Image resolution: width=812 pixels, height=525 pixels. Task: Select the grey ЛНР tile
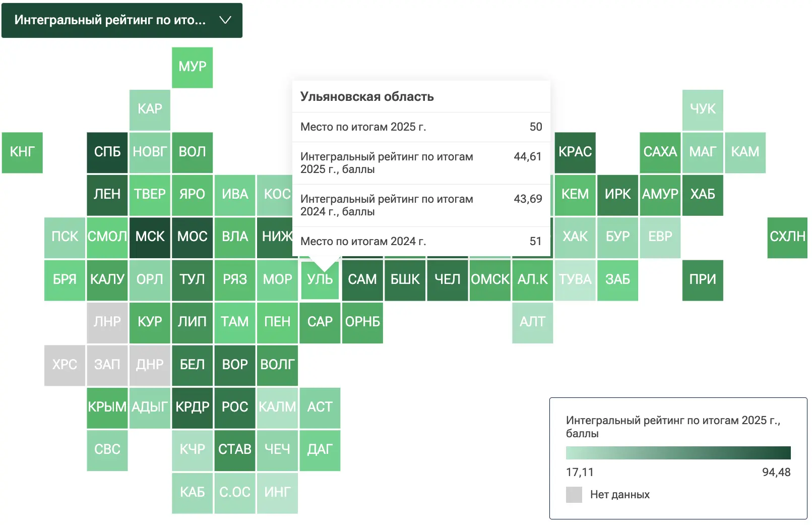[107, 323]
